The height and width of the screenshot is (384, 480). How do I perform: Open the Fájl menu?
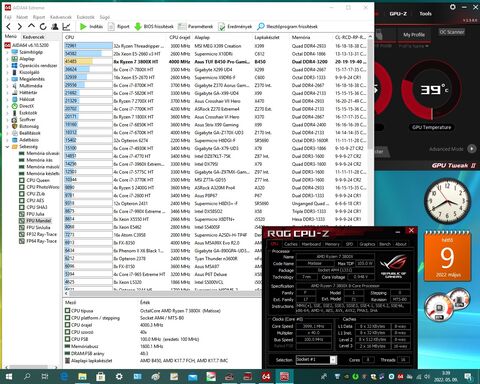point(8,17)
